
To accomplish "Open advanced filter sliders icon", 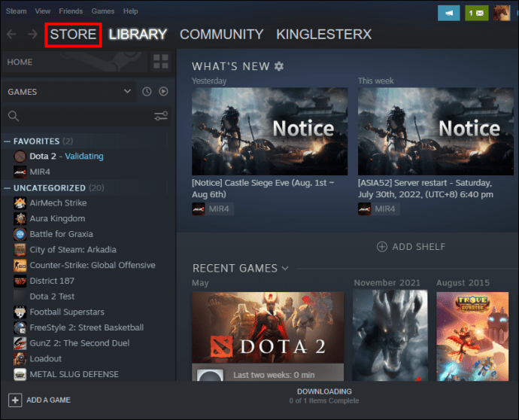I will click(x=161, y=116).
